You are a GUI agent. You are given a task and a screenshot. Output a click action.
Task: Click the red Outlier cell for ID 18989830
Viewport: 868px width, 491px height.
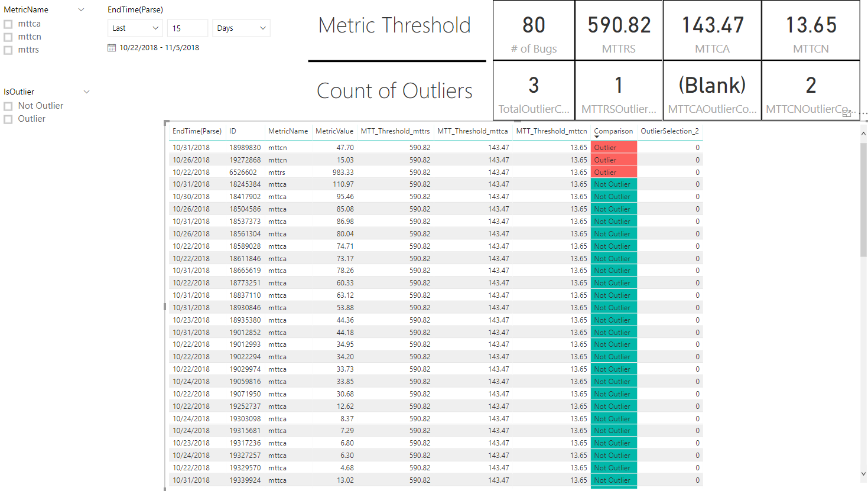pyautogui.click(x=614, y=148)
